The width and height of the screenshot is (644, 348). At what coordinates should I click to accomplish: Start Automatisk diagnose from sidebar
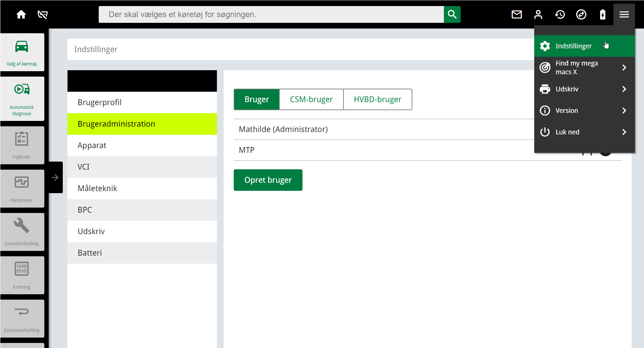click(x=22, y=99)
